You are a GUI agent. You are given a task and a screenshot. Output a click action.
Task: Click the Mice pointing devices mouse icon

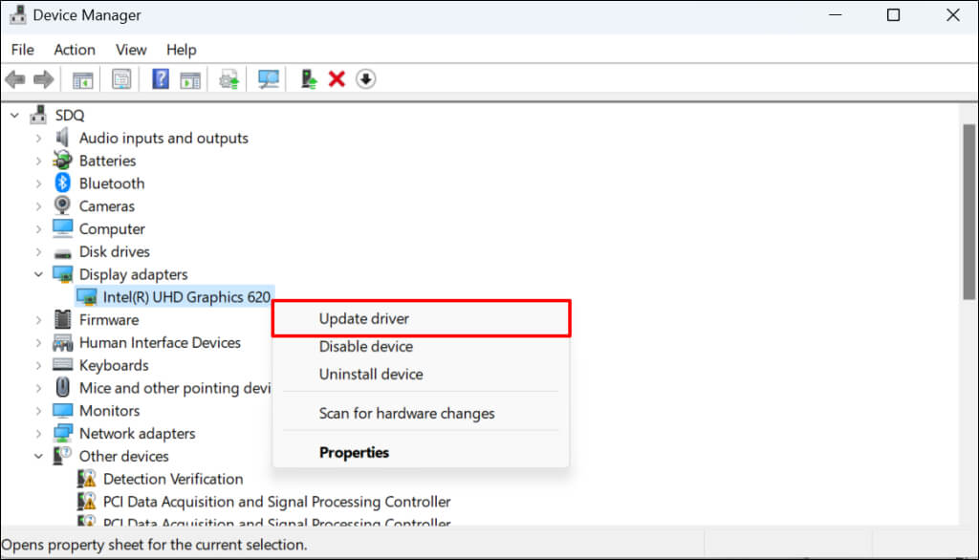pyautogui.click(x=62, y=388)
